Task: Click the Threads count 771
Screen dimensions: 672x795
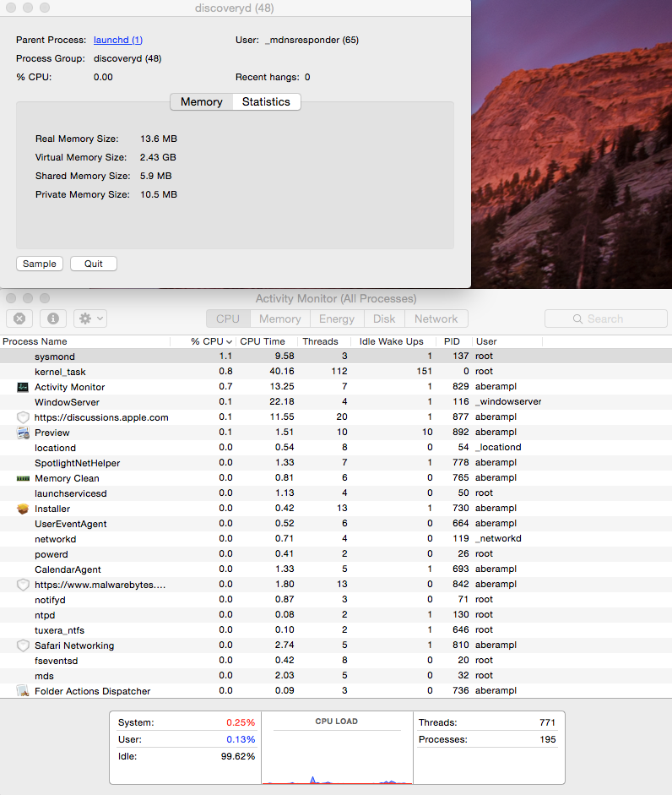Action: tap(547, 722)
